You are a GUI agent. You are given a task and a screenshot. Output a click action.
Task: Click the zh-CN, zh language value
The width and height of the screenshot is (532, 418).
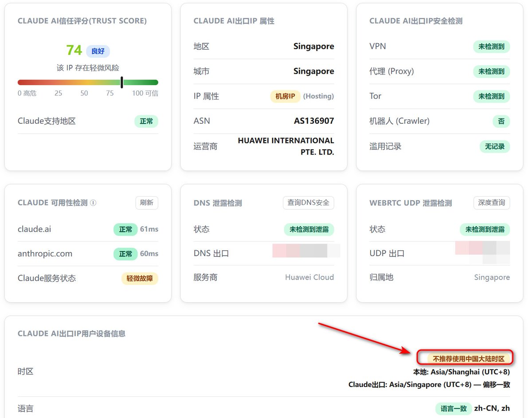tap(492, 409)
